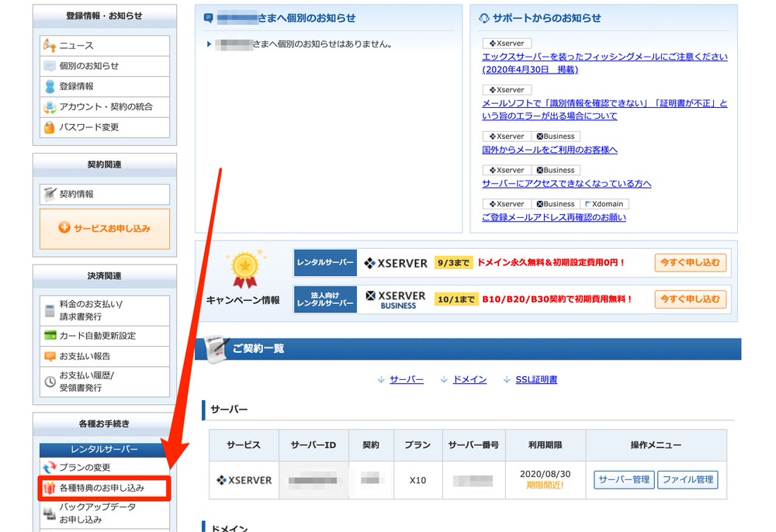Click 今すぐ申し込む for XSERVER BUSINESS

tap(691, 299)
